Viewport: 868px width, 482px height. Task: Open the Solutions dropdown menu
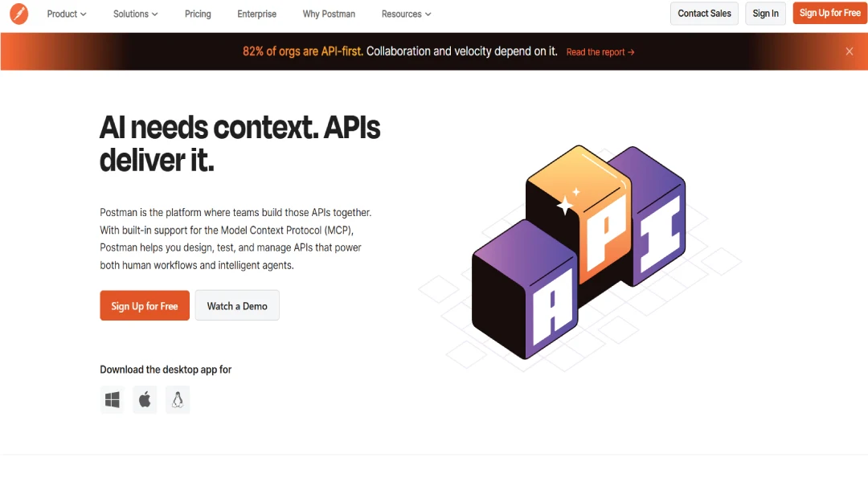point(135,14)
